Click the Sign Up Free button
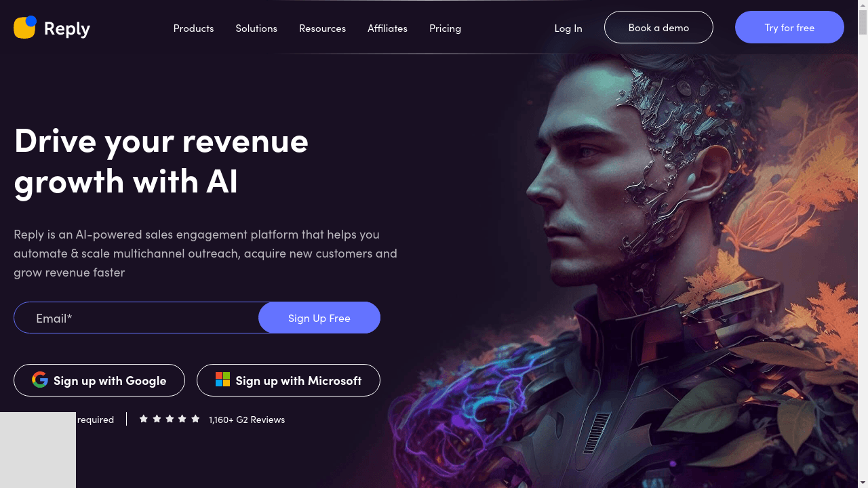This screenshot has height=488, width=868. pos(319,318)
